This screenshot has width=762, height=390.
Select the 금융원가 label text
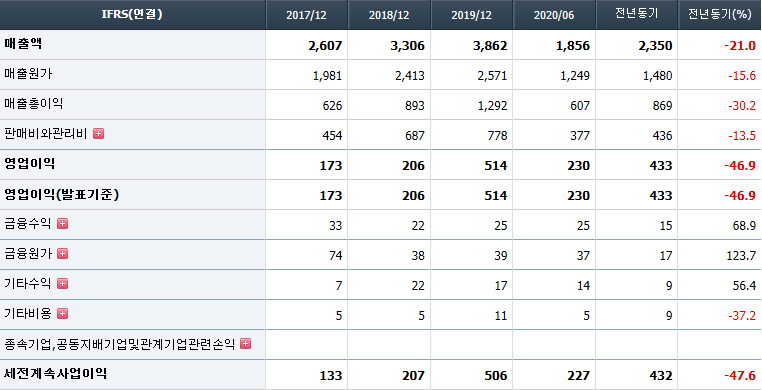(28, 254)
